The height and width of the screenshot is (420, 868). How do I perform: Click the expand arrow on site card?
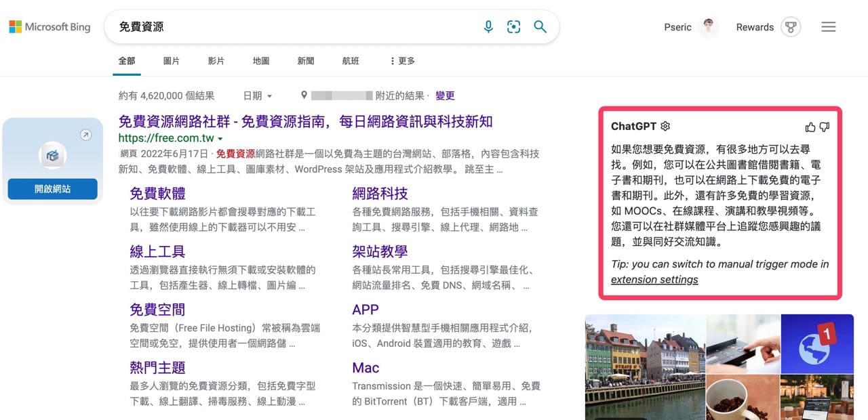pyautogui.click(x=85, y=135)
